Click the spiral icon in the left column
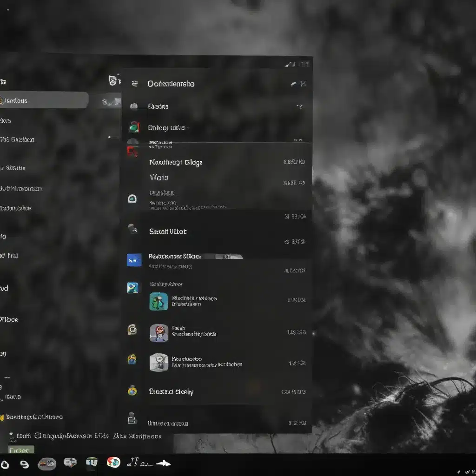 132,330
